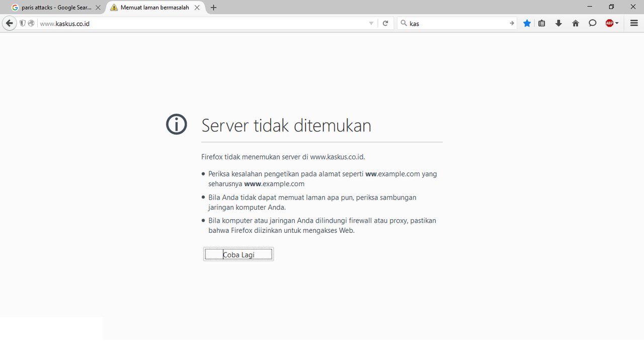The height and width of the screenshot is (362, 644).
Task: Close the Firefox window
Action: coord(633,7)
